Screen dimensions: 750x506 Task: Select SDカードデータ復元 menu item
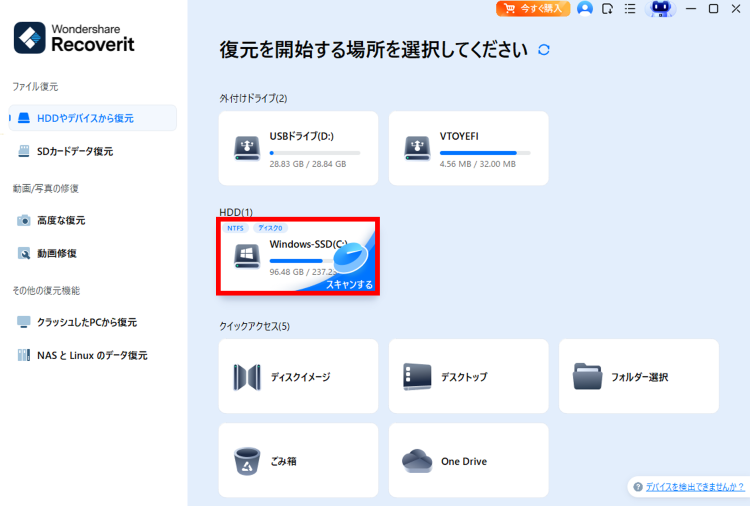75,152
